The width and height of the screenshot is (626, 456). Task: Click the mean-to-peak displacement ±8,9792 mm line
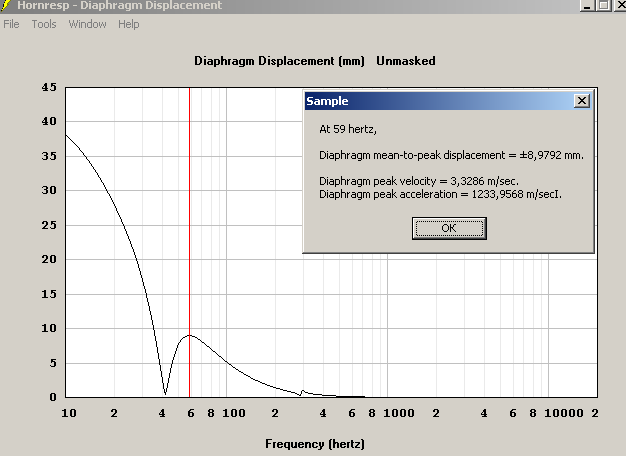click(x=451, y=155)
